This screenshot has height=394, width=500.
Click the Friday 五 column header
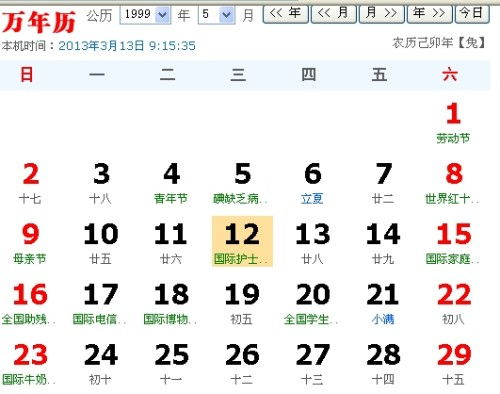coord(379,75)
